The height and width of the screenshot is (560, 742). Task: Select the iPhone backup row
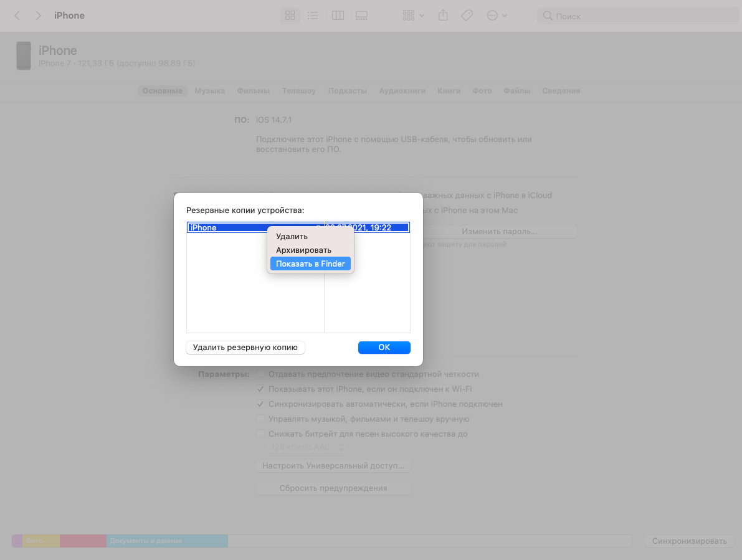298,227
